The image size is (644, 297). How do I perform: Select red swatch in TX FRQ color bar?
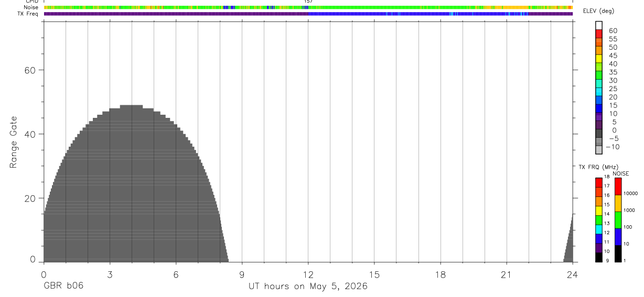[x=598, y=183]
